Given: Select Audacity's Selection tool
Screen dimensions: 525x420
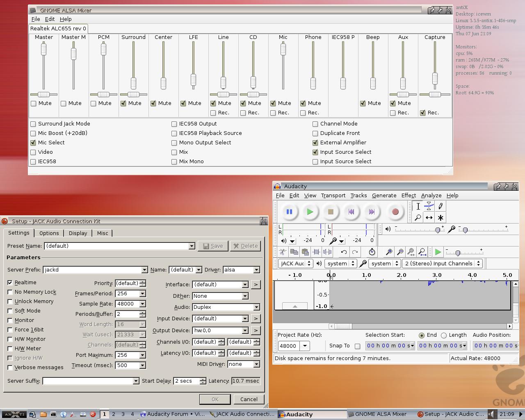Looking at the screenshot, I should click(418, 206).
